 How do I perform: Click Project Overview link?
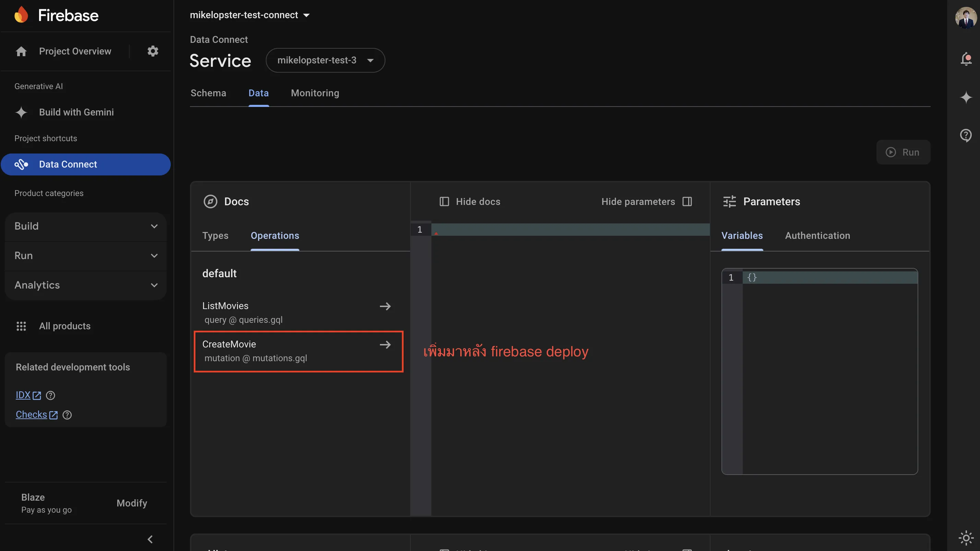click(x=75, y=51)
